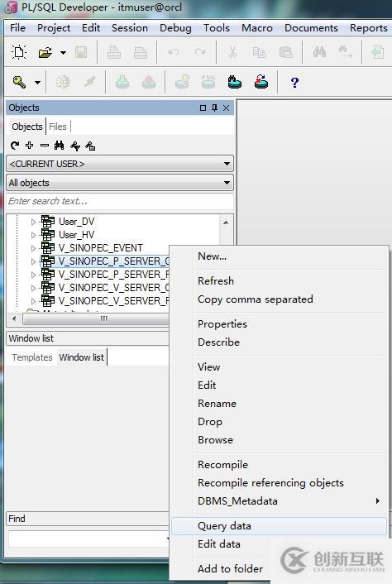Open the Reports menu
The image size is (392, 584).
click(369, 28)
